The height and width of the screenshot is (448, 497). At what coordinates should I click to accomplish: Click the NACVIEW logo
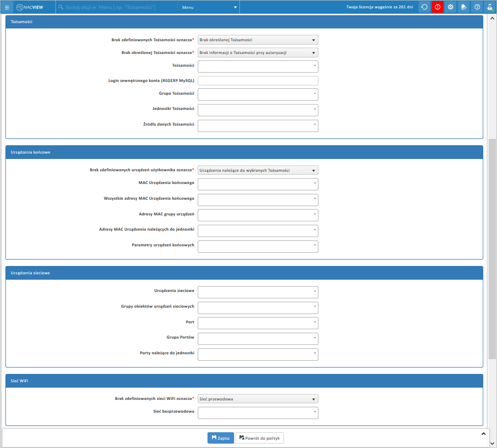(30, 7)
